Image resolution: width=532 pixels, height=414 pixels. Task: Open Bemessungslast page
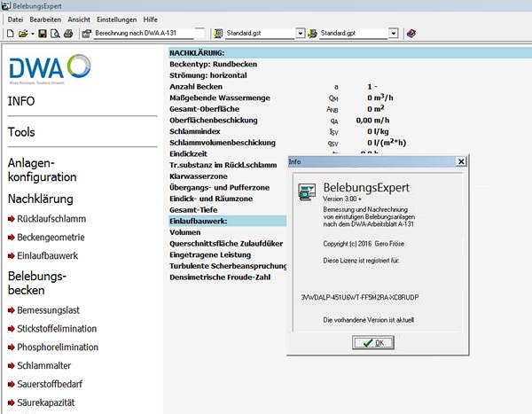[48, 310]
